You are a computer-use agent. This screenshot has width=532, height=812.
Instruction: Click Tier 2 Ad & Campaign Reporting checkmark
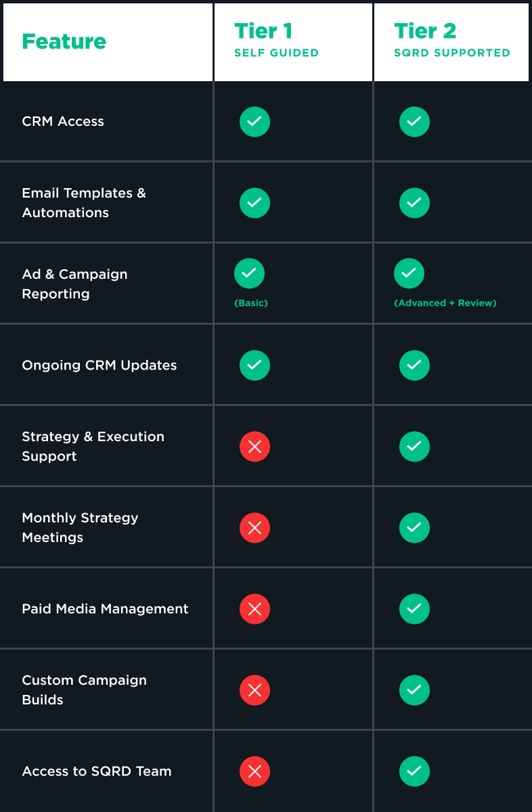(409, 273)
